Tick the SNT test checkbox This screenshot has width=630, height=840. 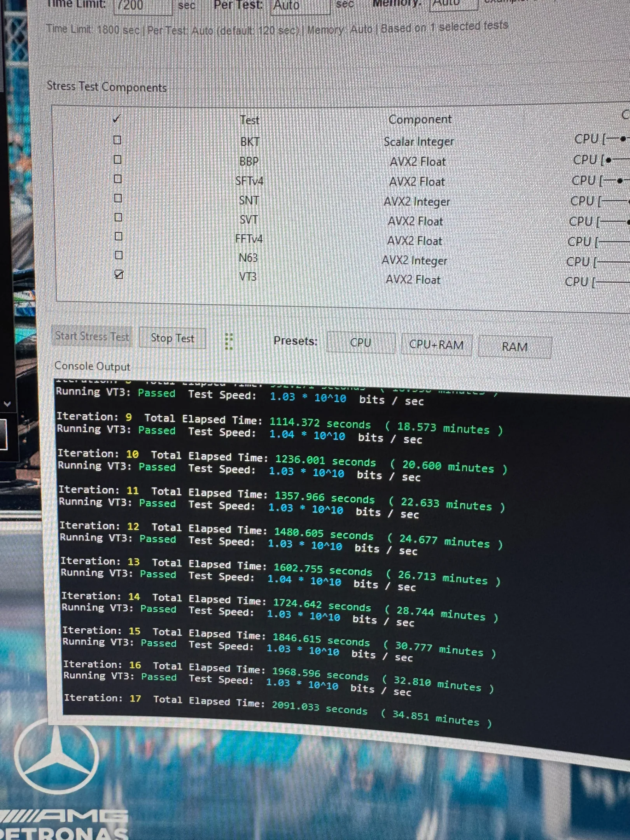(118, 198)
